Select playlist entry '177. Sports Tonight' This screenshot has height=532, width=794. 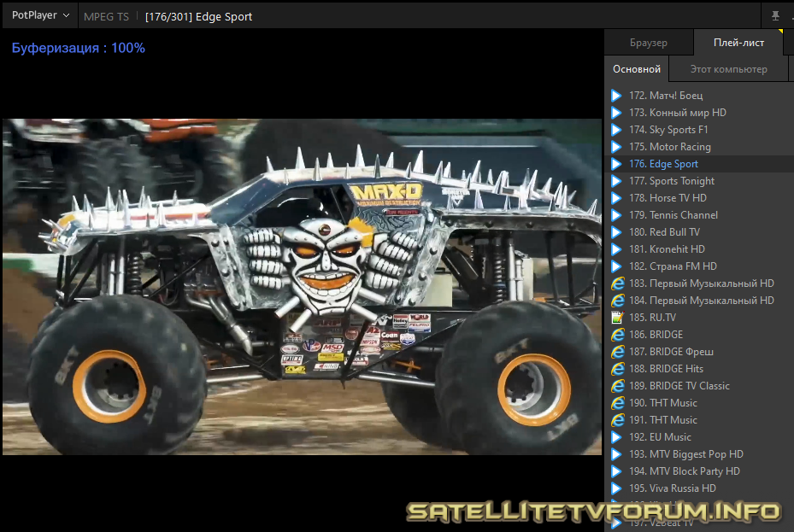699,181
